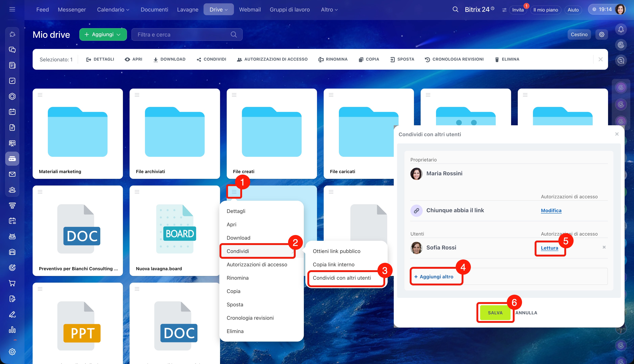Screen dimensions: 634x364
Task: Open the Calendario dropdown menu
Action: pos(113,9)
